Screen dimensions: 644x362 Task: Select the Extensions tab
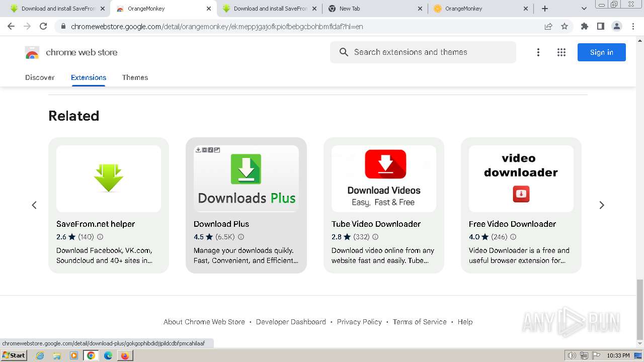coord(89,77)
